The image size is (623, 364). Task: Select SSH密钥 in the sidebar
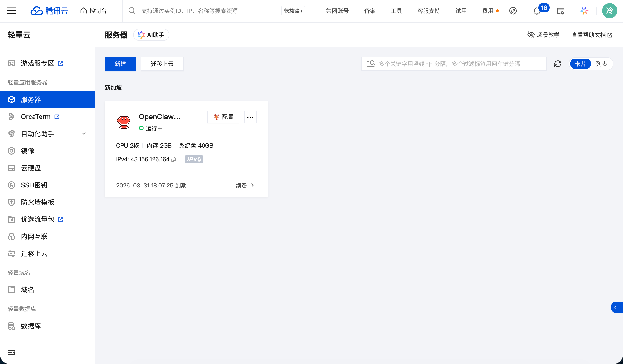coord(34,185)
